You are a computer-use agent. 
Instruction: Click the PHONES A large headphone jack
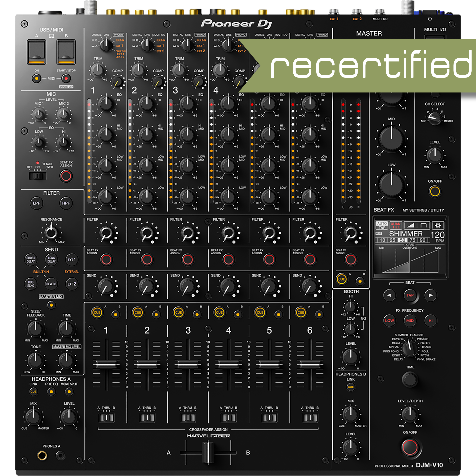point(42,455)
